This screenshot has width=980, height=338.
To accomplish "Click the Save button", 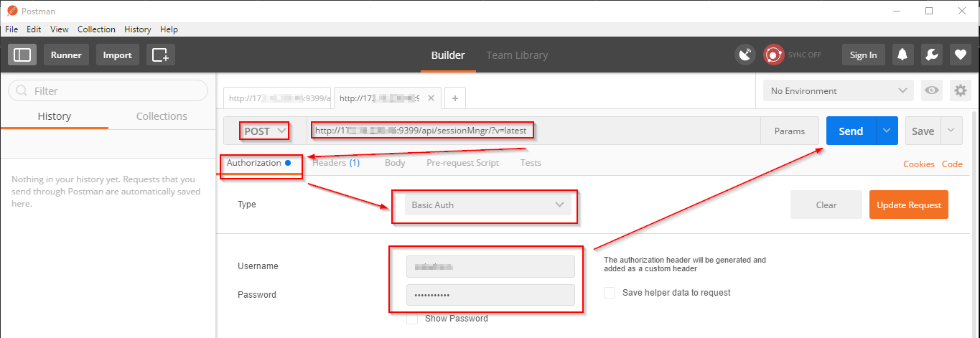I will 923,131.
